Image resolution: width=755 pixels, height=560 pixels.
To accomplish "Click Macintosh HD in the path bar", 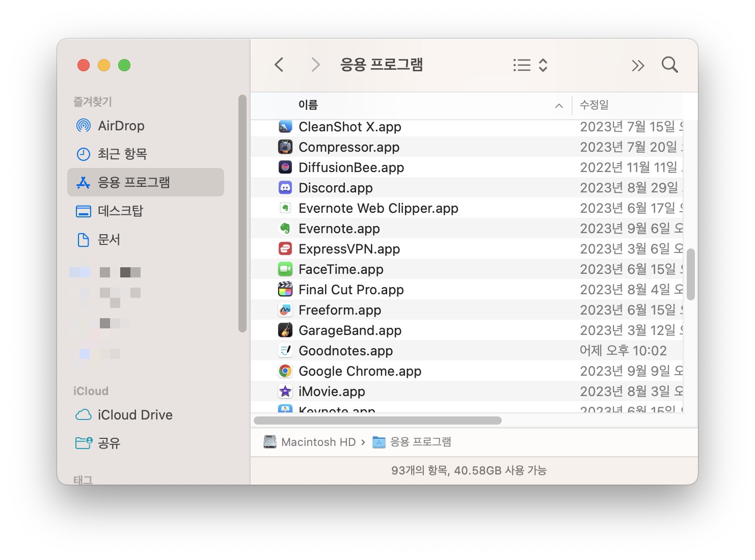I will pos(318,442).
